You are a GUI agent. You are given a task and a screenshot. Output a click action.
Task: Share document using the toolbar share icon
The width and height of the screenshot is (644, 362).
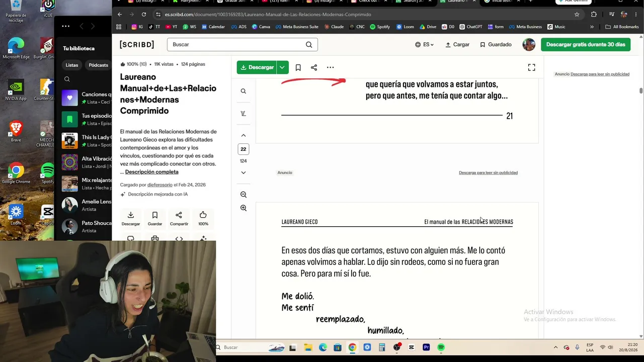point(314,67)
